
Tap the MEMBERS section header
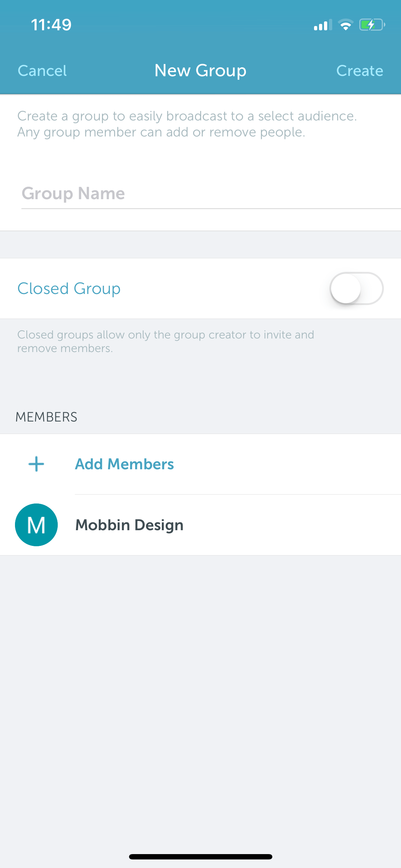(46, 417)
